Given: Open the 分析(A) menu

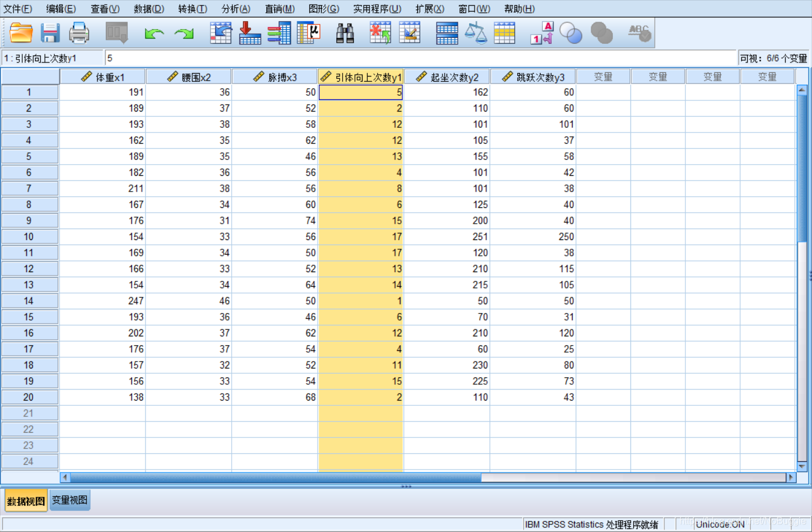Looking at the screenshot, I should 236,9.
